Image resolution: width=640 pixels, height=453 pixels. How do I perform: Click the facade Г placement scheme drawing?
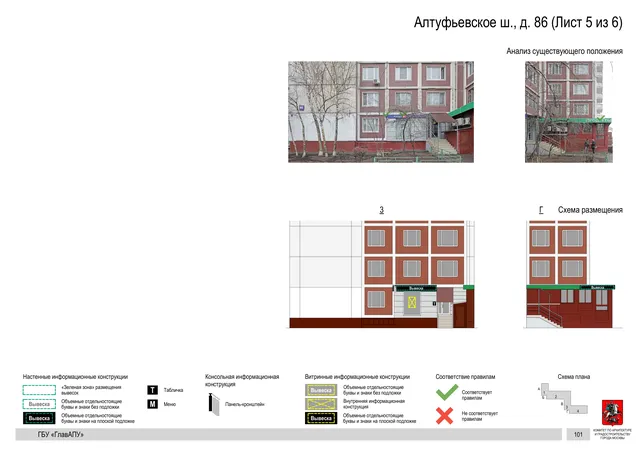[571, 274]
